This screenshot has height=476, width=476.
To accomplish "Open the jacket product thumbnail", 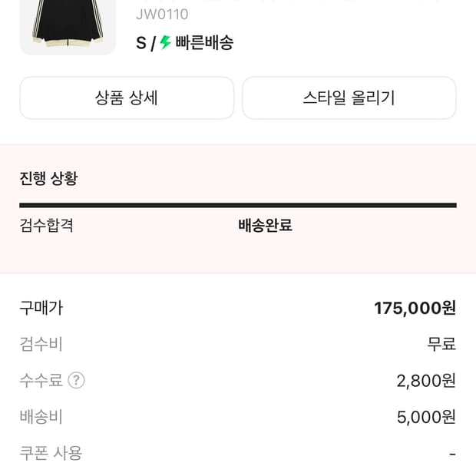I will coord(68,26).
